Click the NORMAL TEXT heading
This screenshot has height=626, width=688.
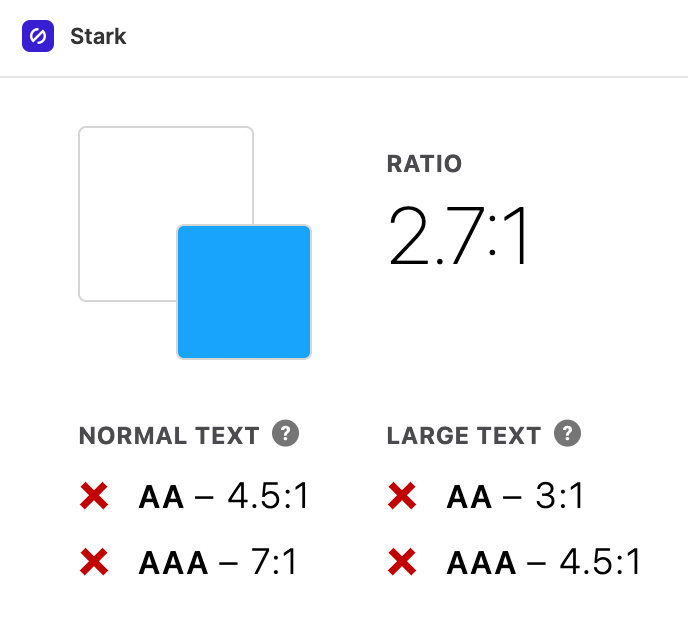click(169, 436)
